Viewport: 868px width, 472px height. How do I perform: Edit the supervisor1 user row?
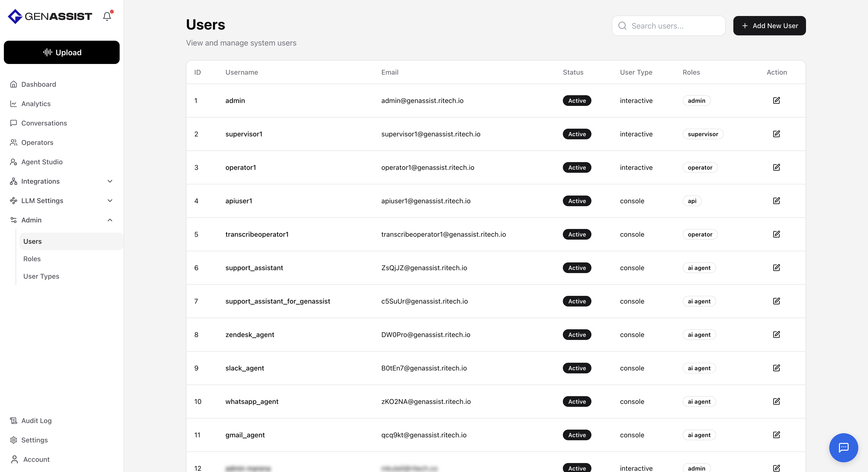click(x=776, y=134)
